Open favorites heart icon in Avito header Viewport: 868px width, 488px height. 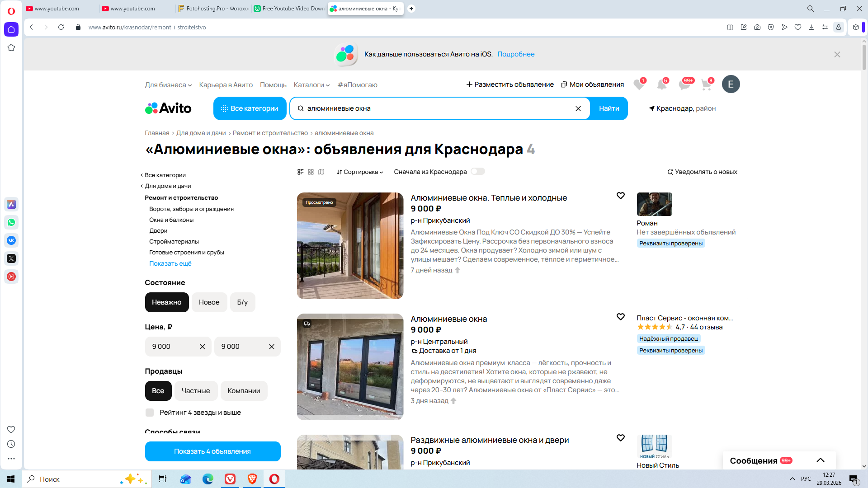(x=638, y=84)
